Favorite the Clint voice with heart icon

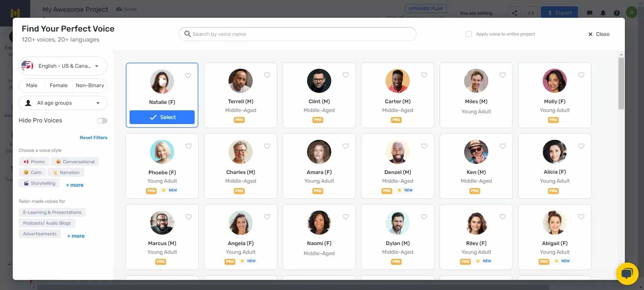346,75
